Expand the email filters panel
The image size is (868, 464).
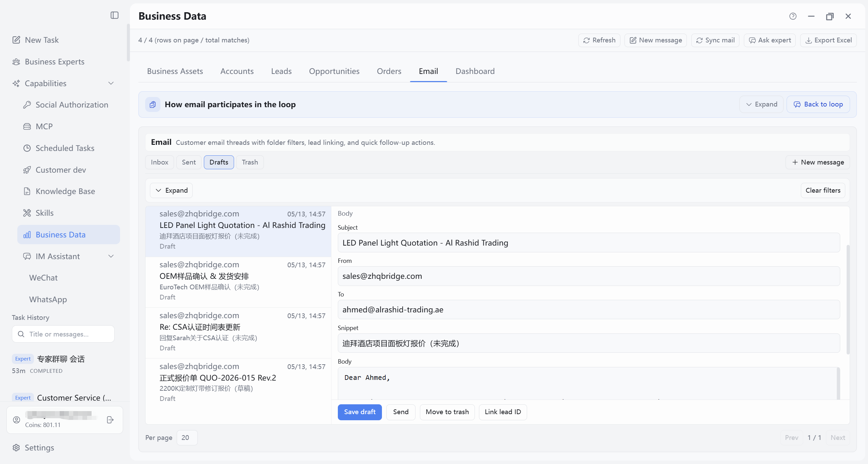pos(171,191)
